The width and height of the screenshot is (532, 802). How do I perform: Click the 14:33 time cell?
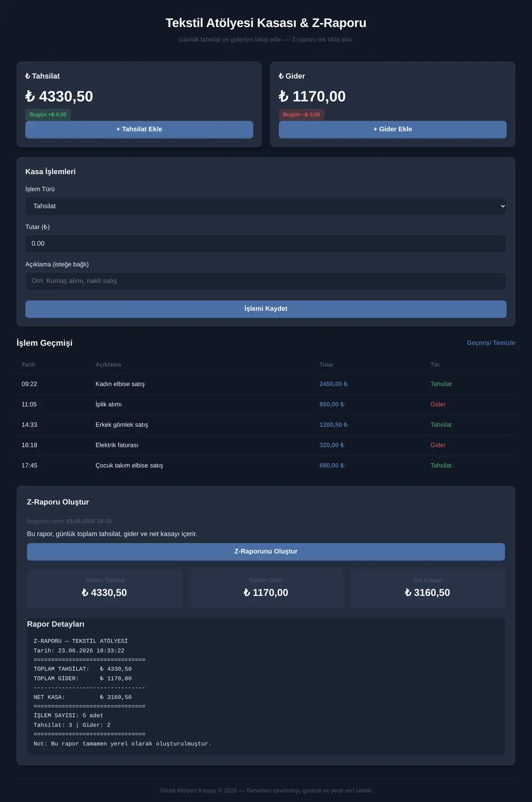click(29, 425)
